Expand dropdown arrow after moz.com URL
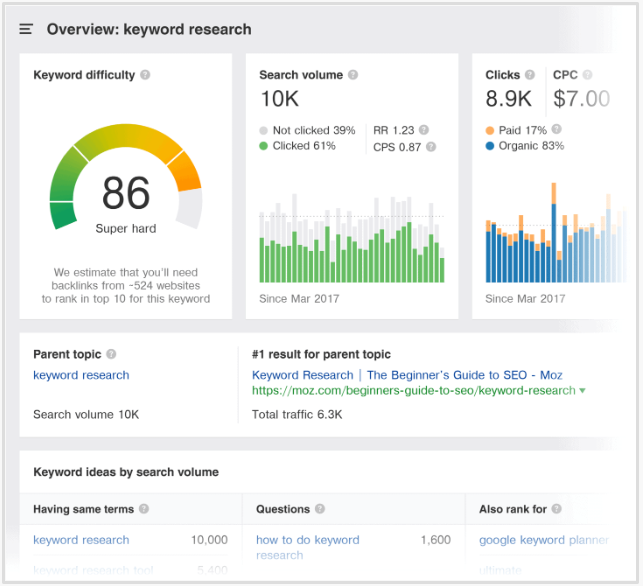 point(582,391)
